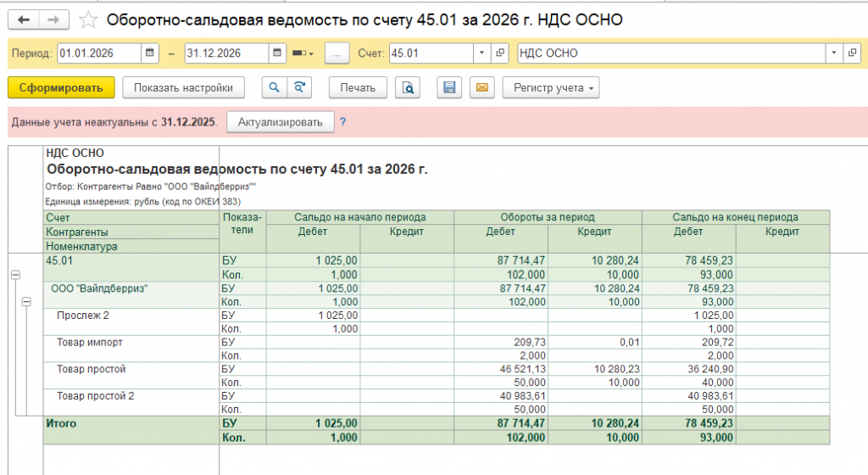The width and height of the screenshot is (868, 475).
Task: Select Товар простой 2 debit turnover 40 983,61
Action: 501,396
